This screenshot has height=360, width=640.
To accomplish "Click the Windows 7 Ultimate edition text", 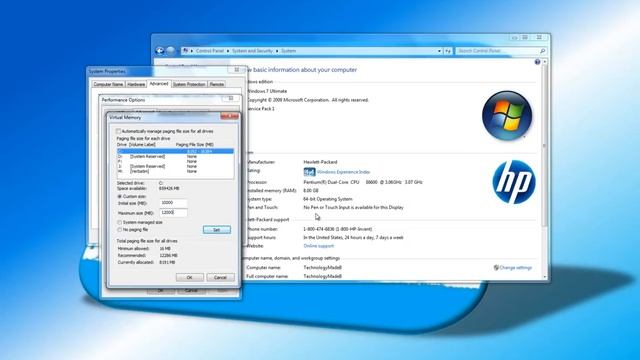I will 267,91.
